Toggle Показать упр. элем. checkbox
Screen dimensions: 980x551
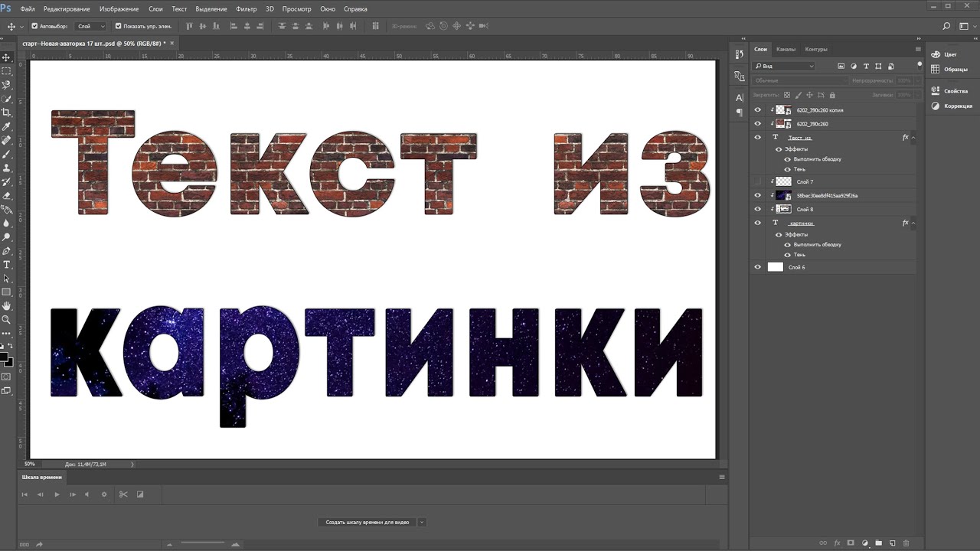(118, 26)
